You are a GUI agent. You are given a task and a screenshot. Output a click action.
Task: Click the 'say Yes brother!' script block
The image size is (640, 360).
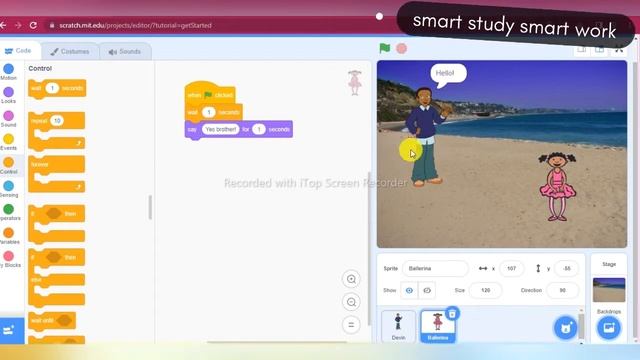click(x=238, y=130)
